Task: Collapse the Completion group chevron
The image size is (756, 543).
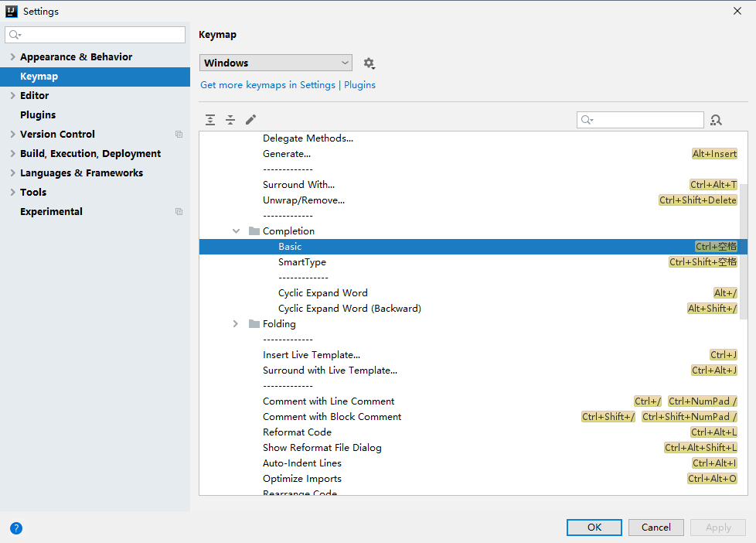Action: point(236,231)
